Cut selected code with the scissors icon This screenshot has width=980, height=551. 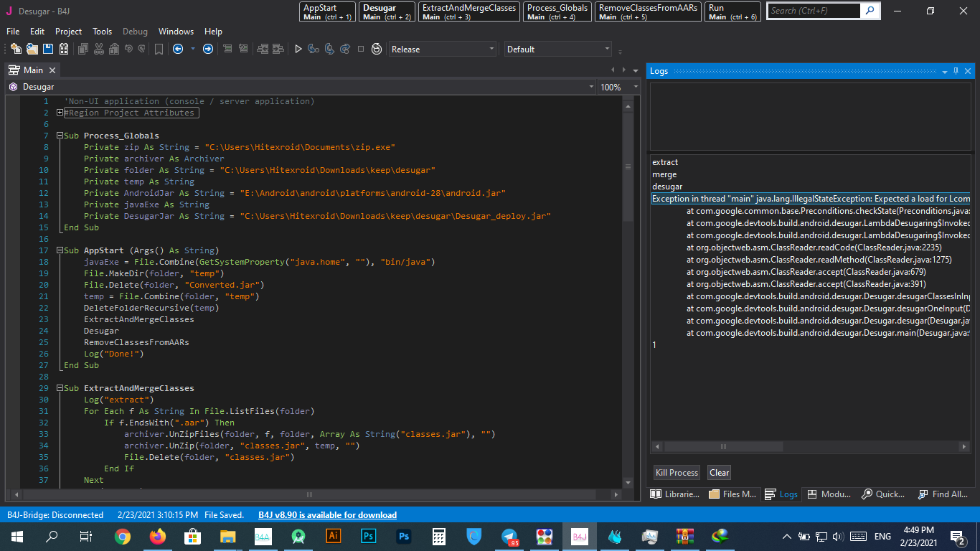pos(98,49)
